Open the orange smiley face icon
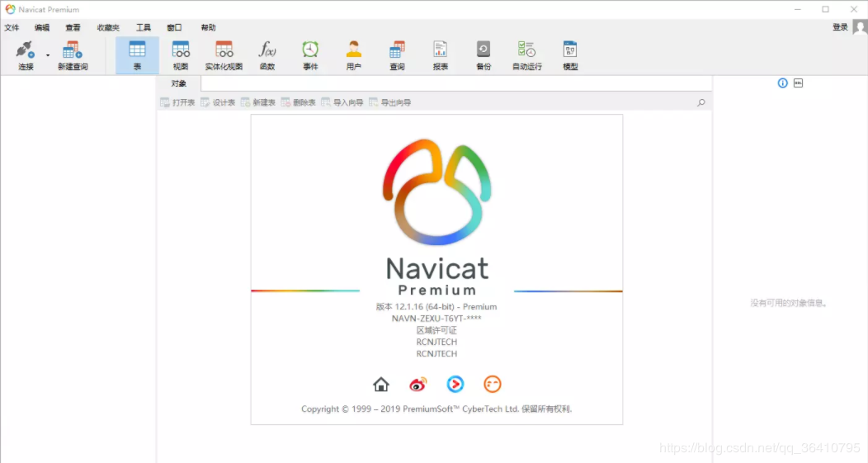The image size is (868, 463). tap(492, 385)
